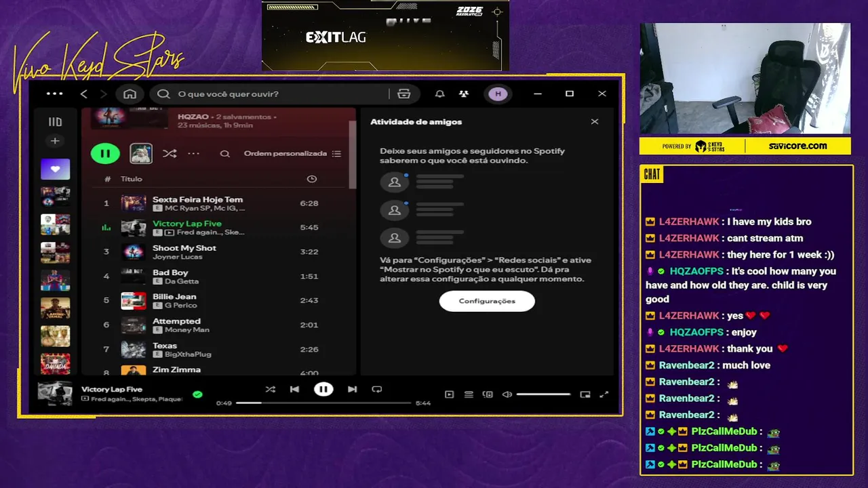This screenshot has width=868, height=488.
Task: Collapse Your Library sidebar icon
Action: tap(55, 122)
